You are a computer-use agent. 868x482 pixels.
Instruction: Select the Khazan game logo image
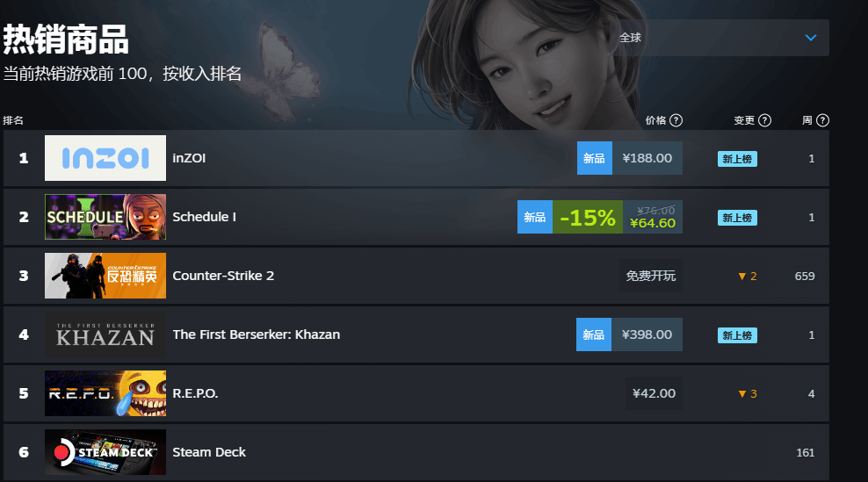tap(105, 335)
